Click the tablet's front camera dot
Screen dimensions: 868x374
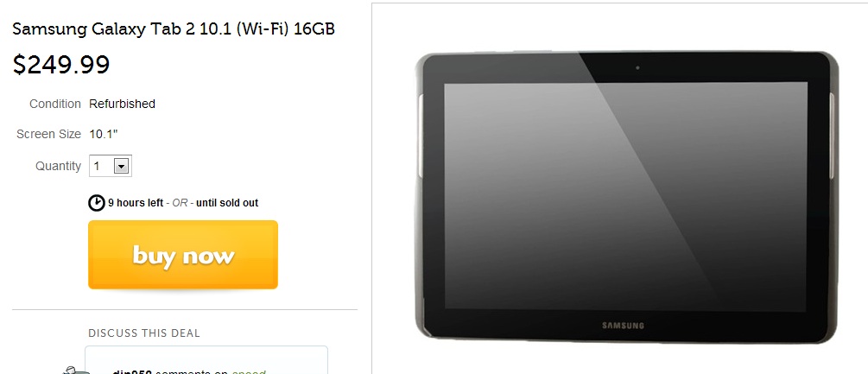(x=637, y=67)
